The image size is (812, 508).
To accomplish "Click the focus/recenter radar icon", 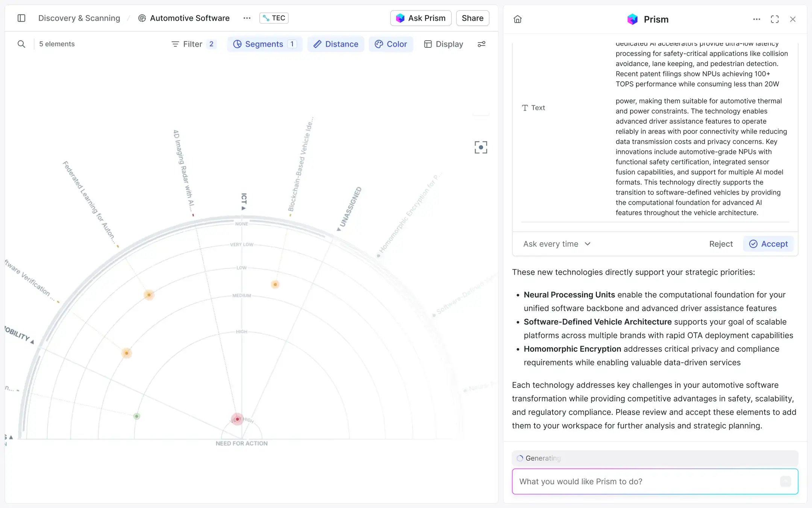I will coord(481,148).
